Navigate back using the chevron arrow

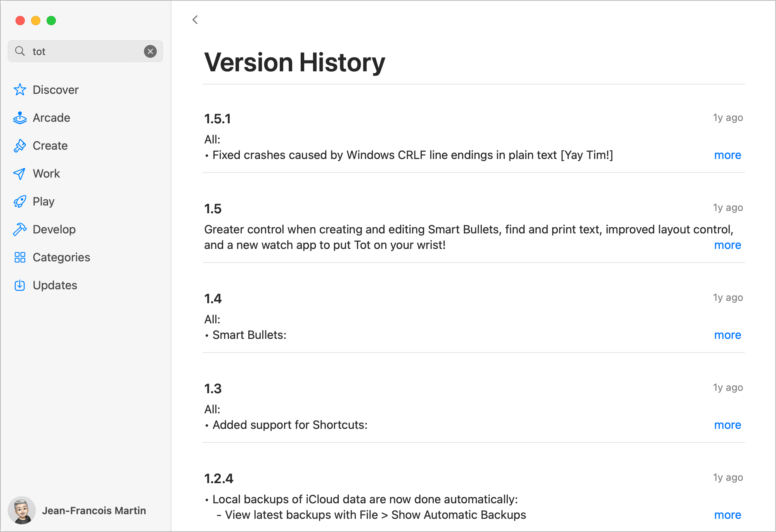coord(194,20)
